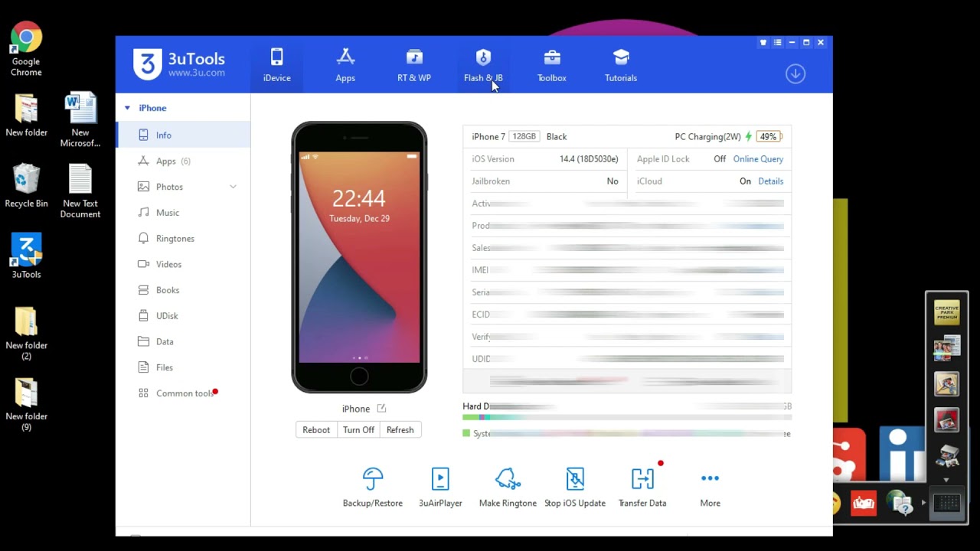This screenshot has width=980, height=551.
Task: Edit the iPhone device name icon
Action: coord(381,409)
